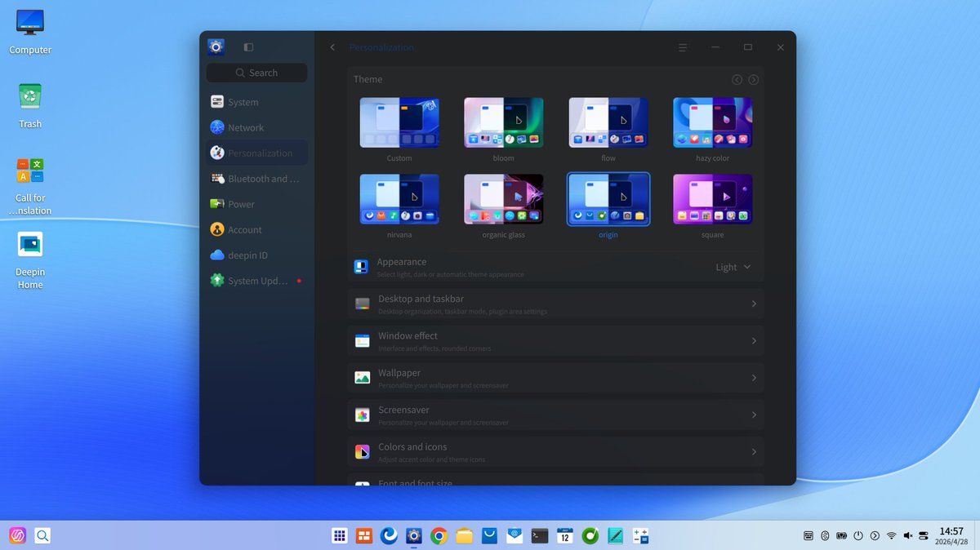The image size is (980, 550).
Task: Click the Desktop and taskbar row icon
Action: pos(363,304)
